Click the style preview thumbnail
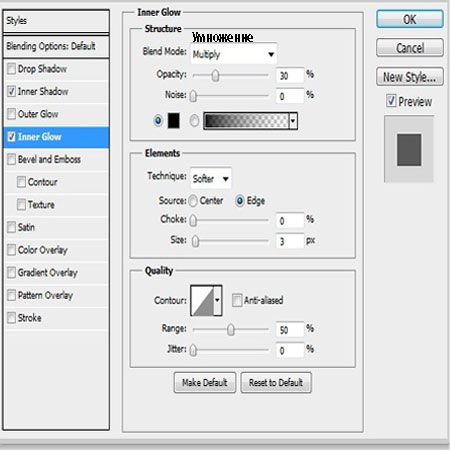 tap(409, 149)
